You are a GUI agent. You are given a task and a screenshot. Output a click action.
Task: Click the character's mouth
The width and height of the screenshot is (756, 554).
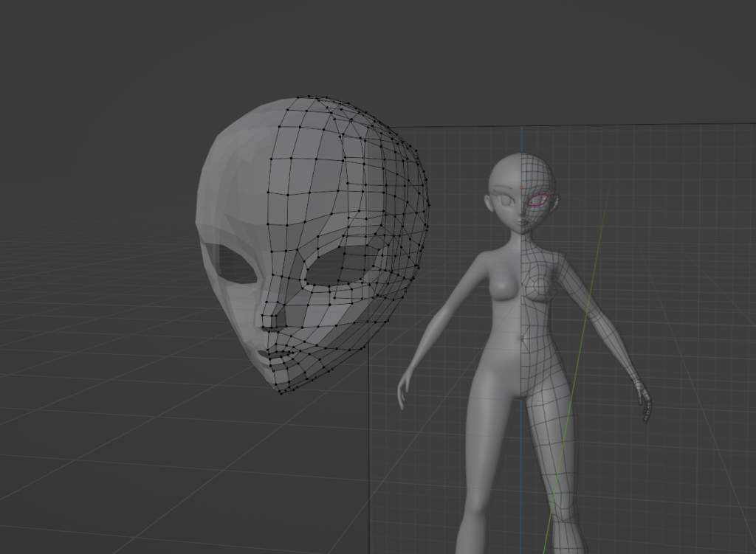click(x=522, y=222)
